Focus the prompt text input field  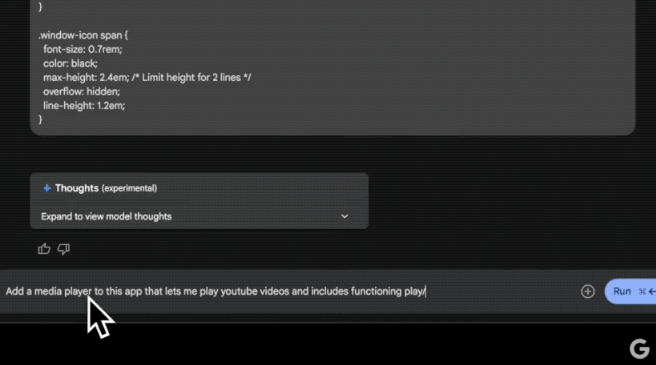[x=289, y=291]
